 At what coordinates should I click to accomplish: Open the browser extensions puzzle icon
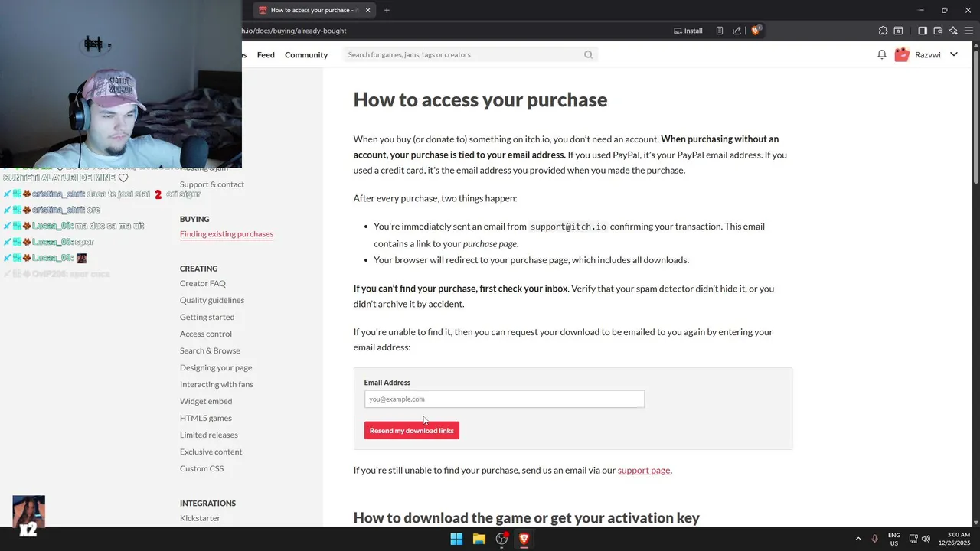[x=883, y=31]
